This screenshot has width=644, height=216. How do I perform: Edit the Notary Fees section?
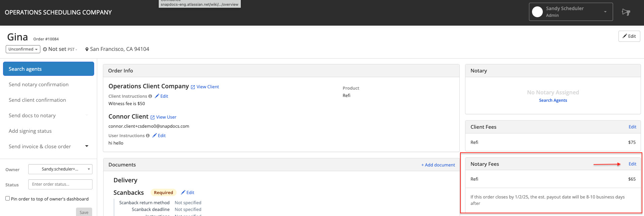point(632,164)
